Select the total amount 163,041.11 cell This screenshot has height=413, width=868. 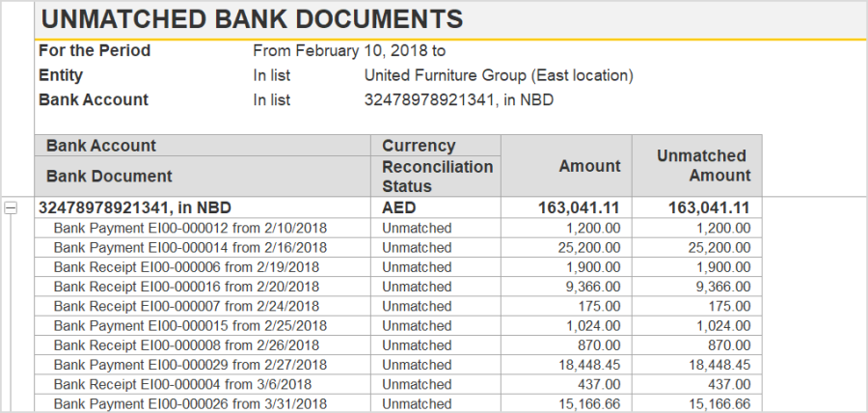click(x=567, y=208)
